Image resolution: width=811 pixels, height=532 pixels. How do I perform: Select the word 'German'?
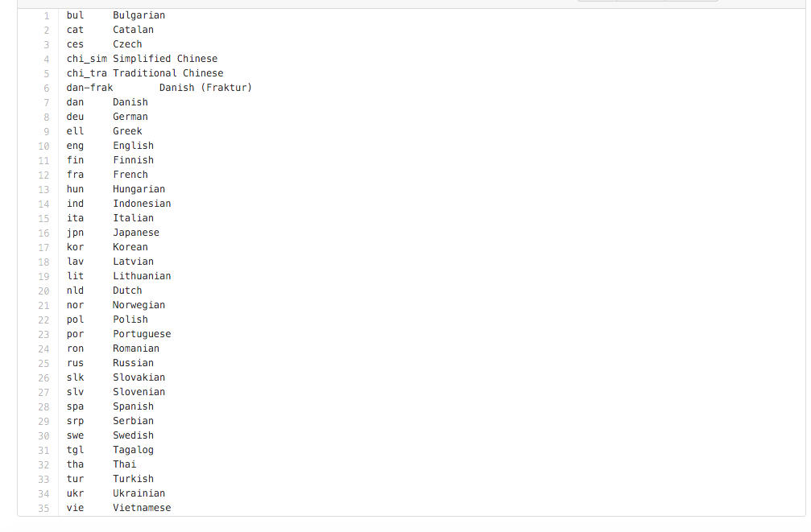pos(130,117)
